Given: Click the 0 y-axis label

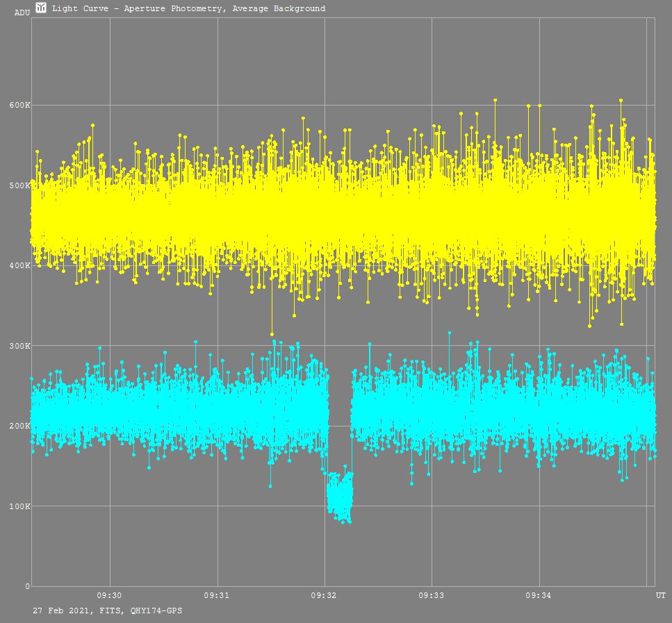Looking at the screenshot, I should (x=27, y=586).
